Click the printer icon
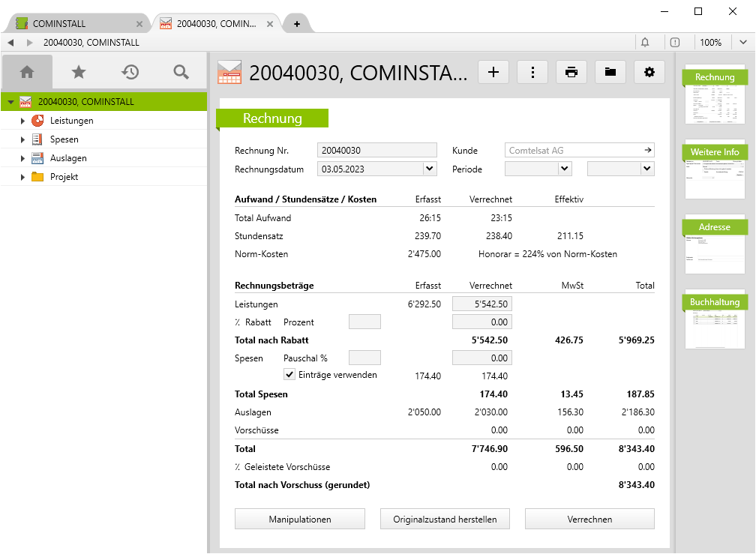The width and height of the screenshot is (756, 554). pyautogui.click(x=571, y=72)
